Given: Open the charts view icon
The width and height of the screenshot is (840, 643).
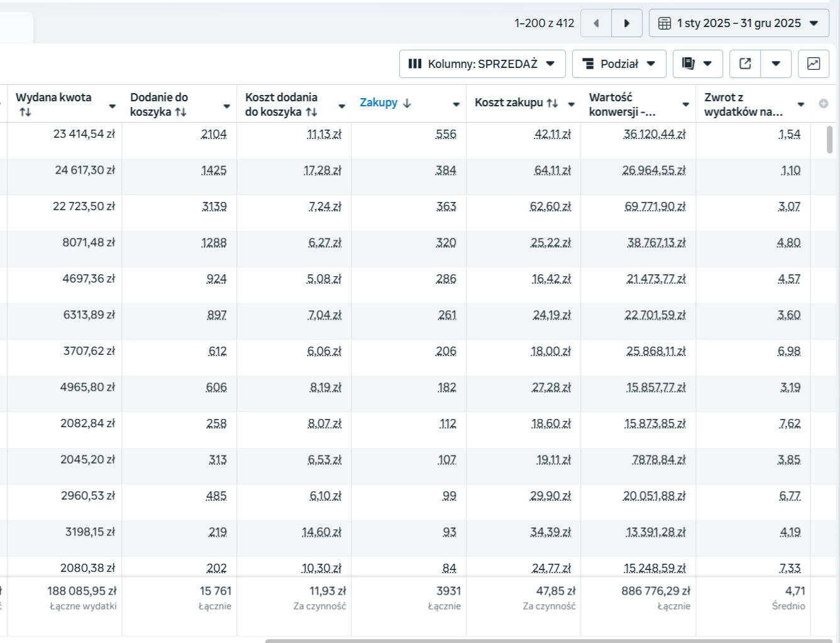Looking at the screenshot, I should click(x=813, y=64).
